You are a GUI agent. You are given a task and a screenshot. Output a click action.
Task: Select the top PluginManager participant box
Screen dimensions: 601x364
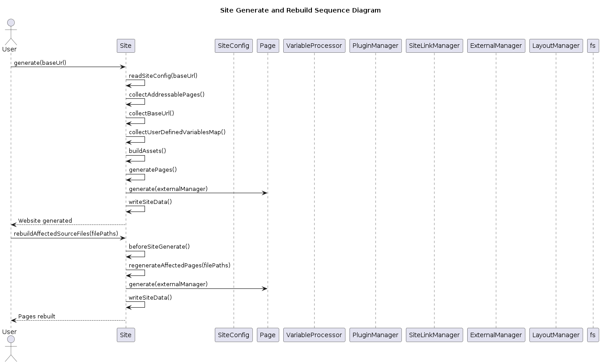click(375, 46)
